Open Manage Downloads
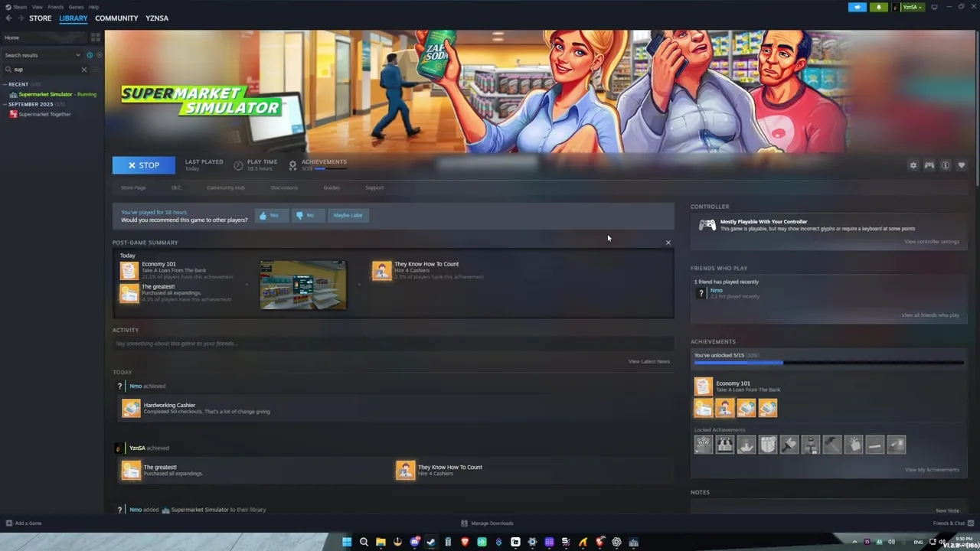The height and width of the screenshot is (551, 980). point(487,523)
